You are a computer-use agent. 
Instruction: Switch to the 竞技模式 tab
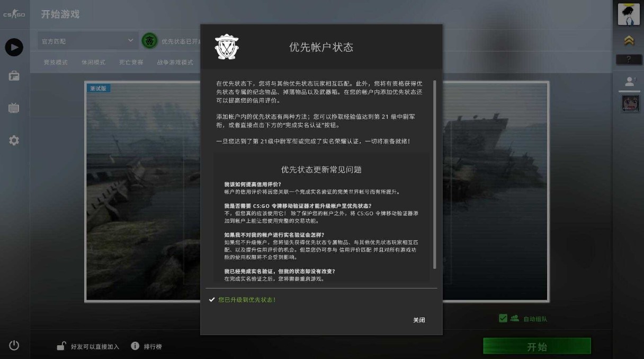pos(56,62)
